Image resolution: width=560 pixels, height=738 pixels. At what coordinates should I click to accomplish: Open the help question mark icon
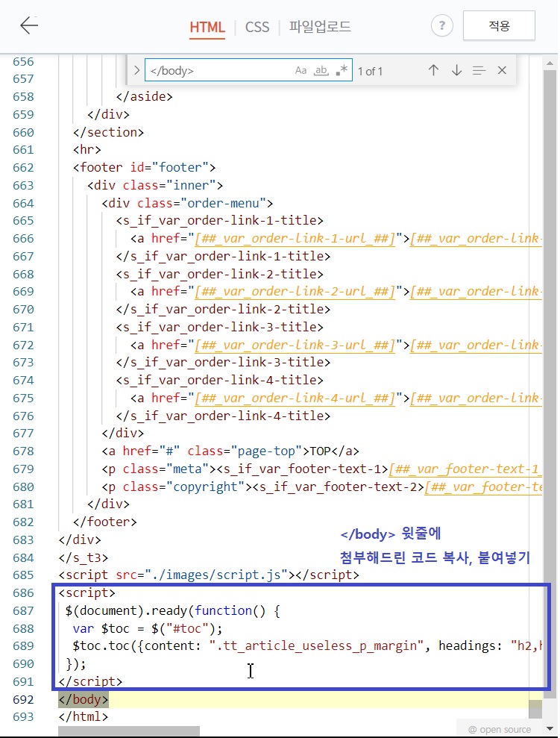pos(441,25)
